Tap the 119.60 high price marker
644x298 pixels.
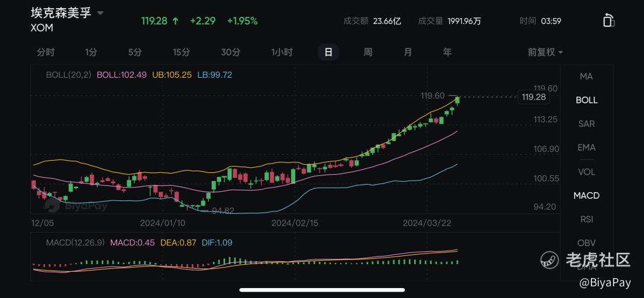(x=432, y=96)
